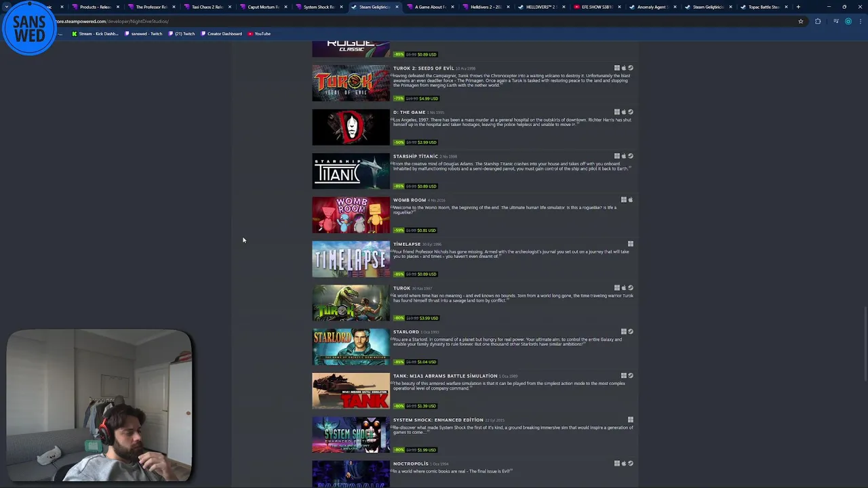Open Starlord title link
Screen dimensions: 868x488
[x=406, y=332]
